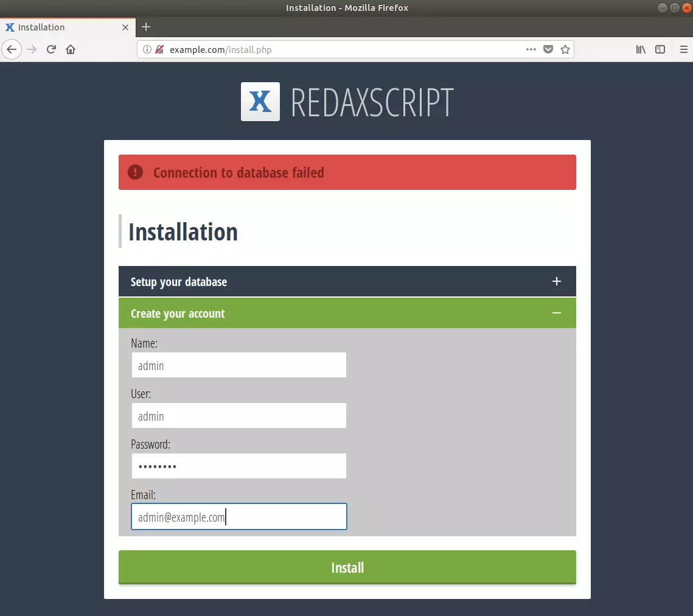693x616 pixels.
Task: Click the 'Connection to database failed' message
Action: point(239,172)
